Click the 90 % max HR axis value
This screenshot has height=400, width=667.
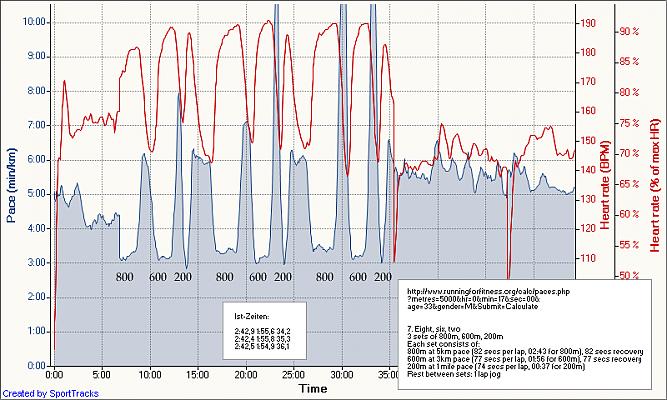point(629,31)
